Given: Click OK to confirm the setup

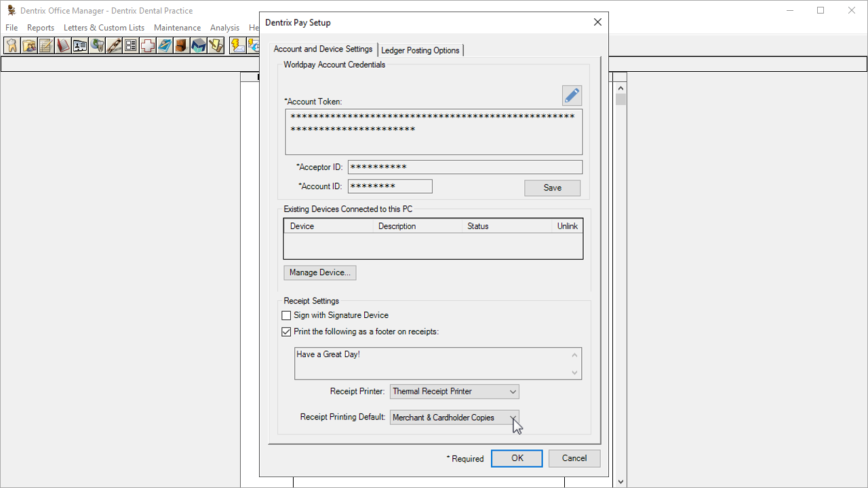Looking at the screenshot, I should tap(517, 458).
